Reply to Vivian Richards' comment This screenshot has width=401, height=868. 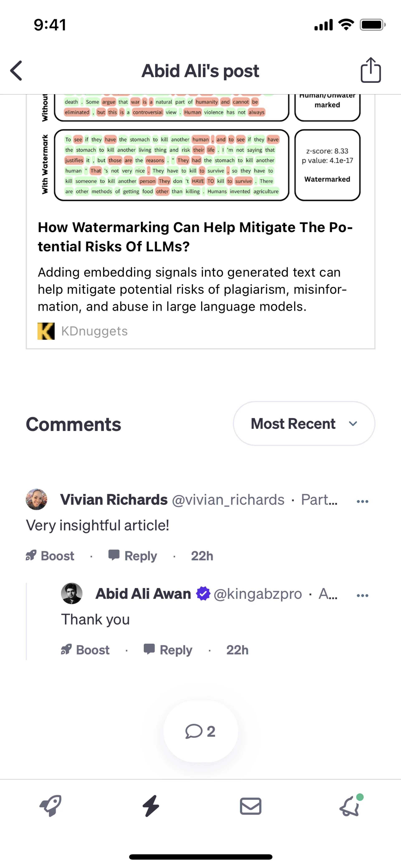133,556
